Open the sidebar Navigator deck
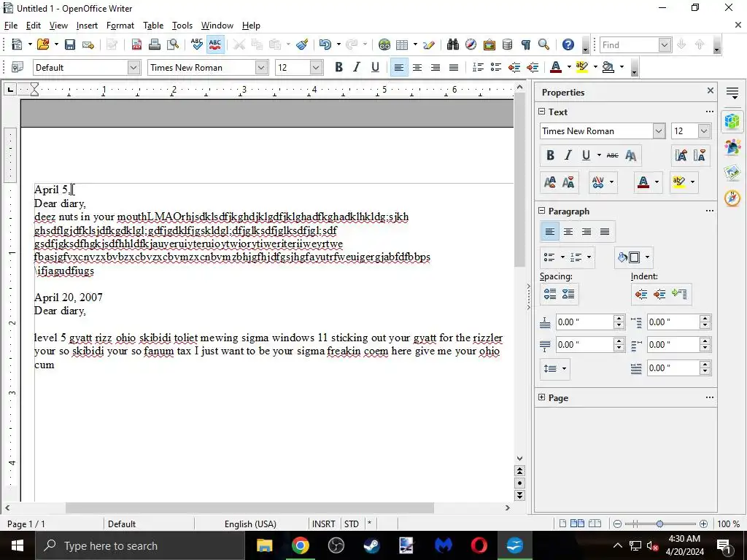The image size is (747, 560). 732,198
